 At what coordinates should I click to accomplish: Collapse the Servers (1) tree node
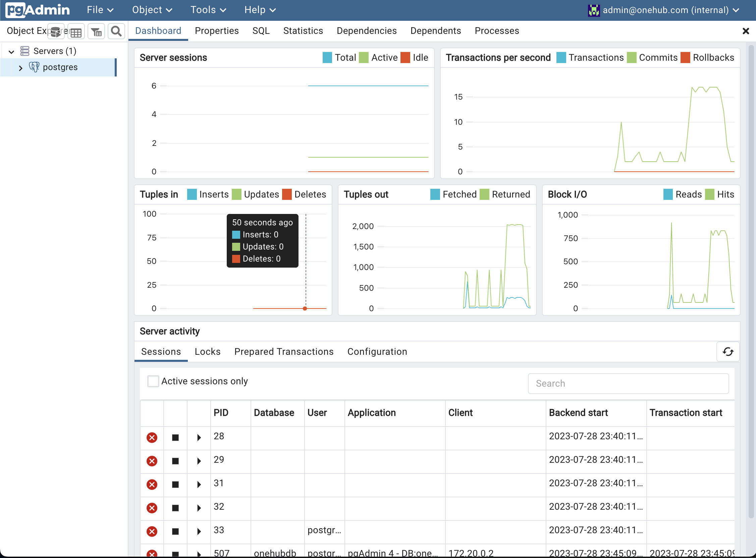point(11,52)
